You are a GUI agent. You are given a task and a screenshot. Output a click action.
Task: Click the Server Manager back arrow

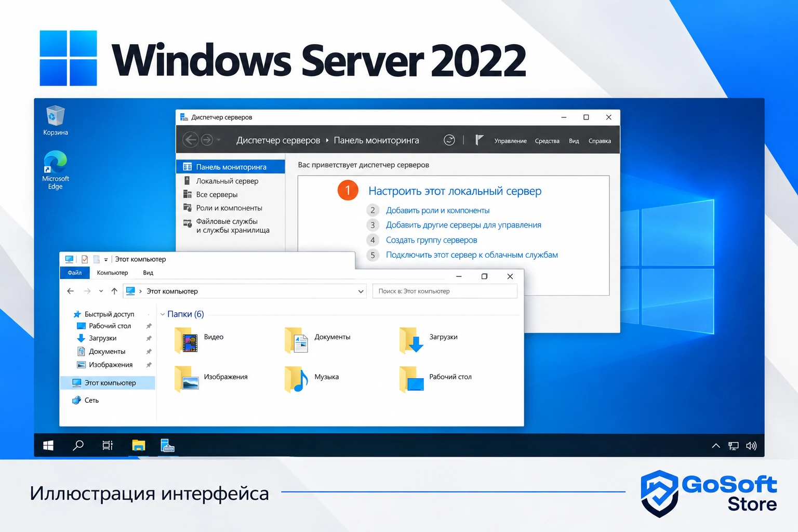click(191, 140)
